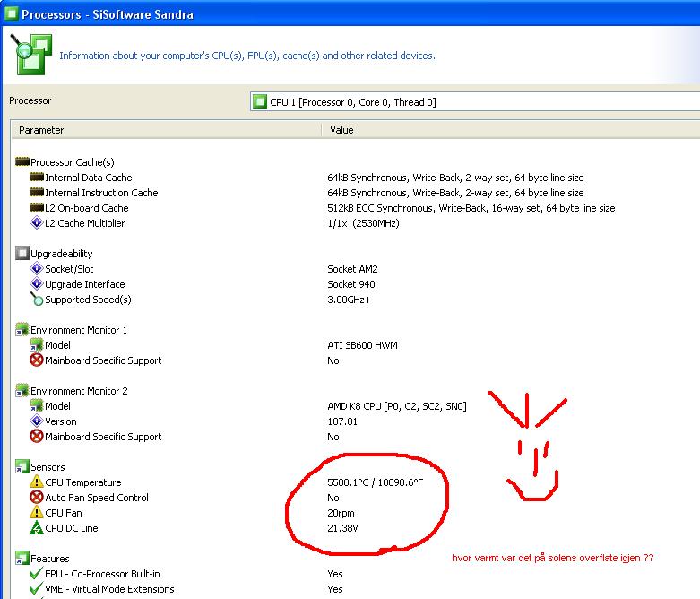
Task: Click the Upgradeability section icon
Action: click(x=22, y=253)
